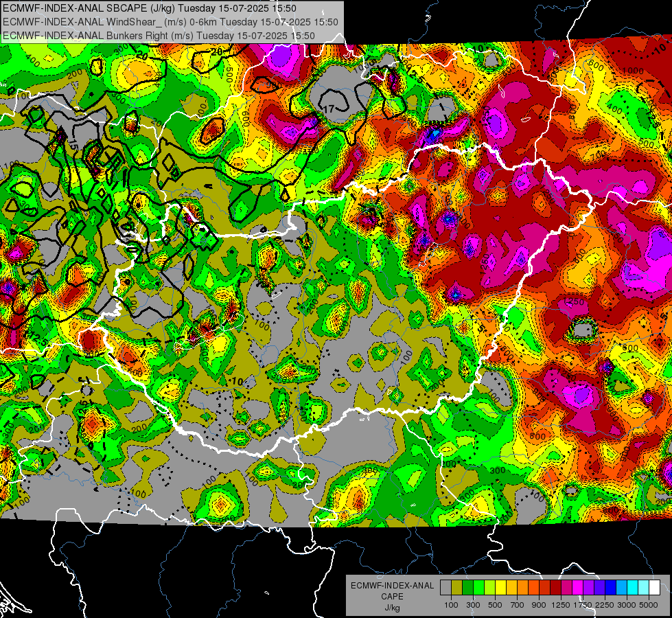Pick the bright green legend swatch
672x618 pixels.
click(478, 588)
